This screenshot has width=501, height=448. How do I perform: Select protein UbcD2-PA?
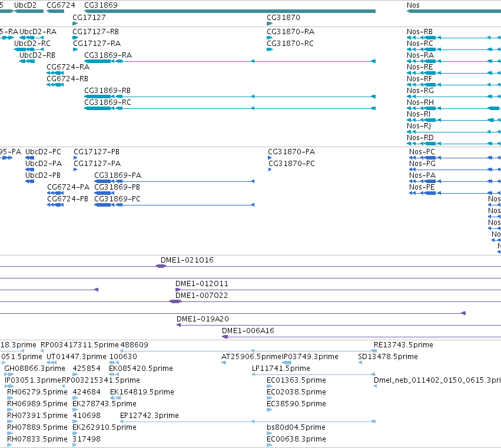[x=44, y=164]
